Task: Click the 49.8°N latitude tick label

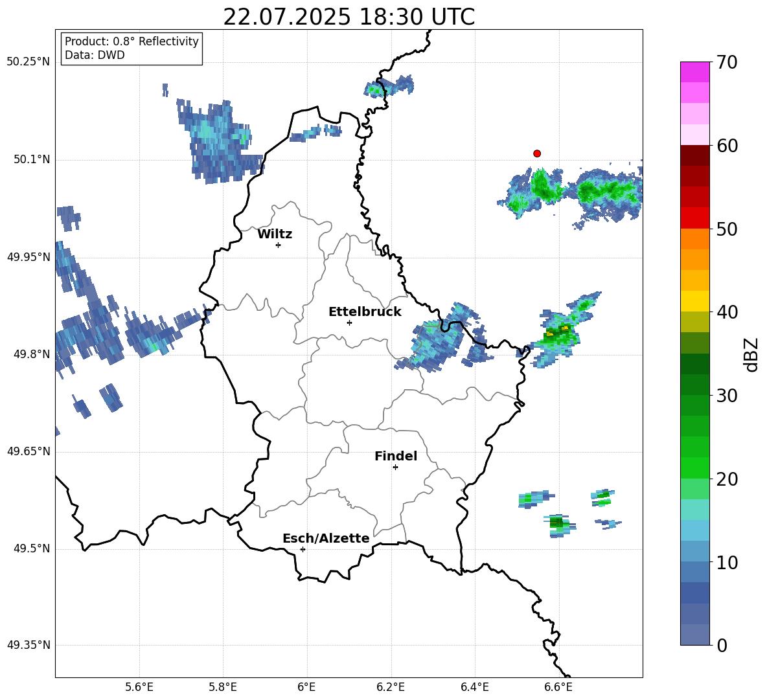Action: click(31, 354)
